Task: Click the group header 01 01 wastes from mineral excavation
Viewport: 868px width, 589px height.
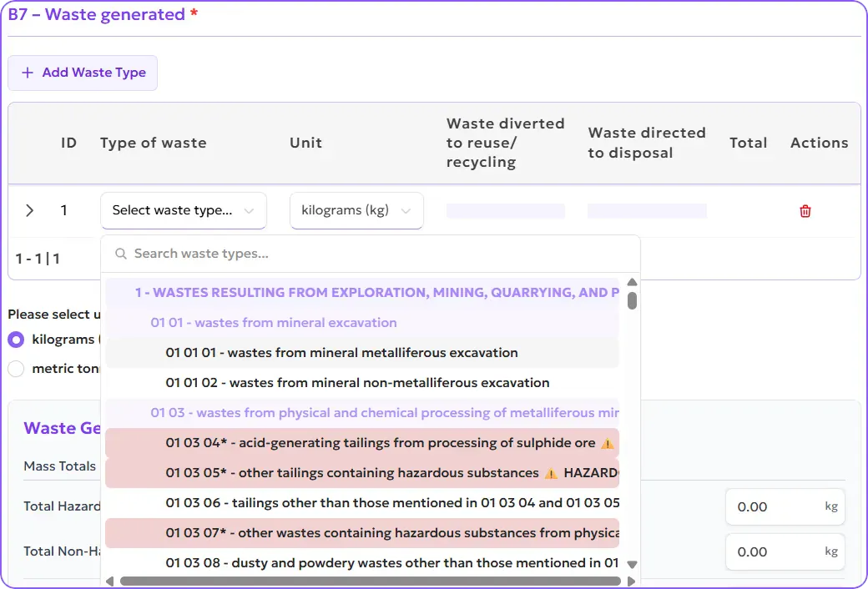Action: [362, 323]
